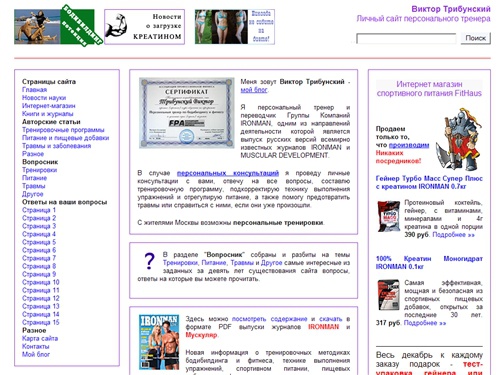Screen dimensions: 500x375
Task: Open посмотреть содержание link
Action: [270, 319]
